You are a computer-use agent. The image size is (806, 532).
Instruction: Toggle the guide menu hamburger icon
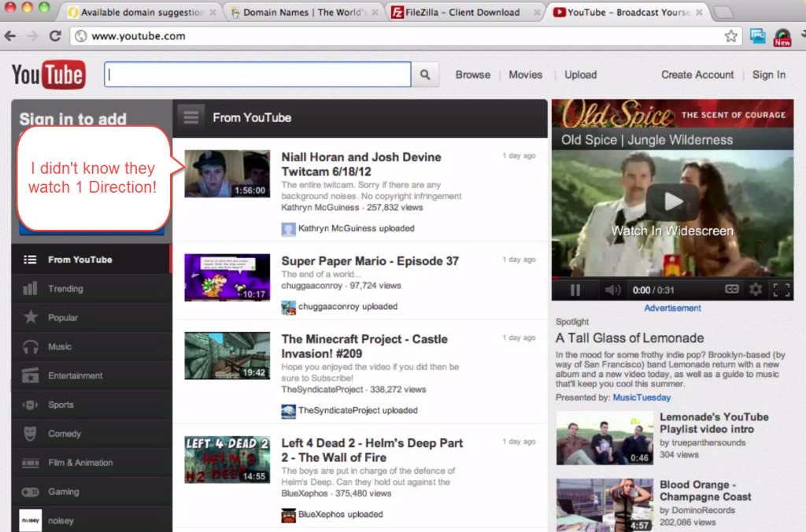pyautogui.click(x=190, y=118)
